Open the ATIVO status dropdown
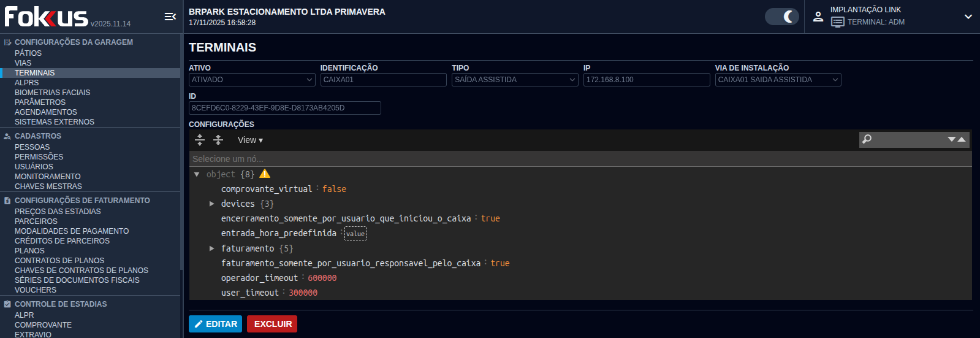 pyautogui.click(x=252, y=80)
